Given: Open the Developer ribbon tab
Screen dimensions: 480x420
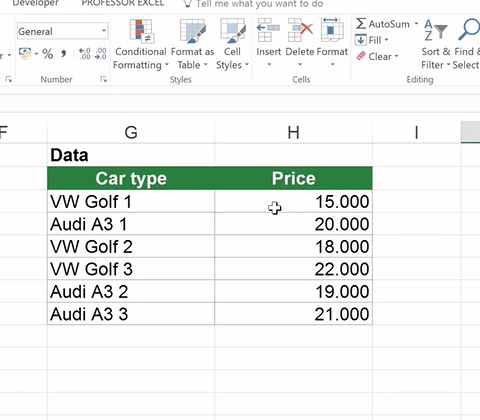Looking at the screenshot, I should click(x=35, y=3).
